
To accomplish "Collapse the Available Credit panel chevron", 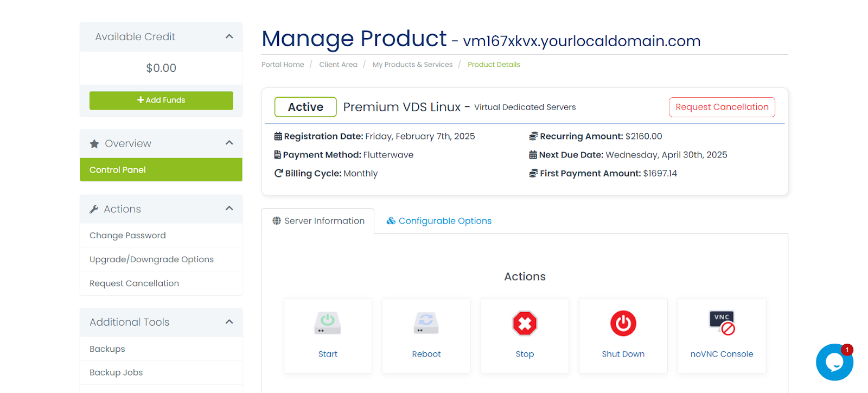I will pyautogui.click(x=229, y=37).
